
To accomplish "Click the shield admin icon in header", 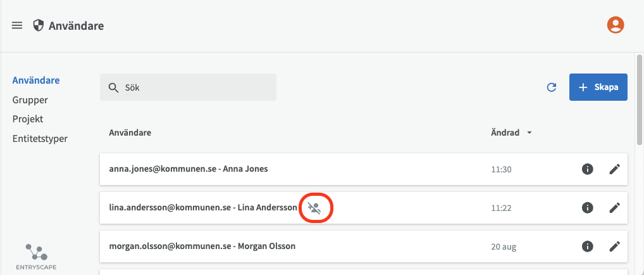I will tap(39, 25).
